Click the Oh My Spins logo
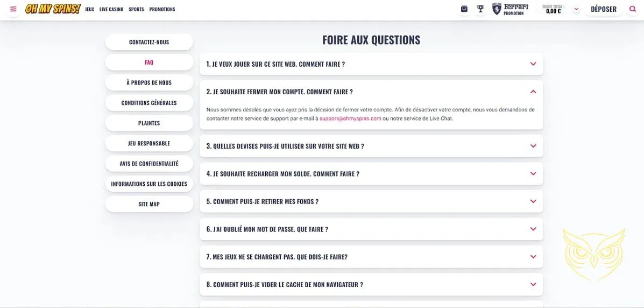 click(x=53, y=9)
